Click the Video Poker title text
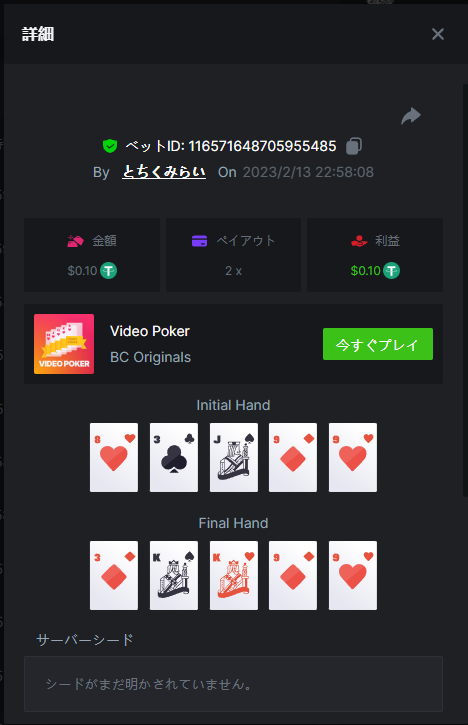468x725 pixels. coord(150,331)
